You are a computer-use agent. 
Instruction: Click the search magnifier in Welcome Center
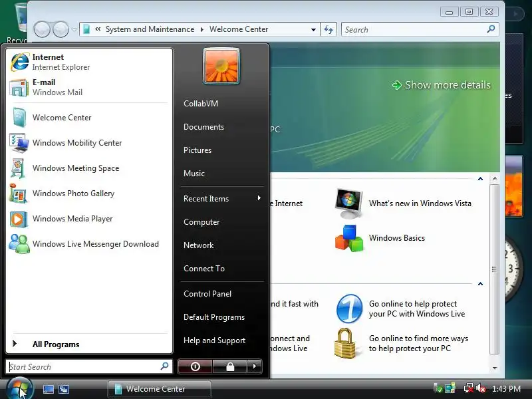coord(491,29)
